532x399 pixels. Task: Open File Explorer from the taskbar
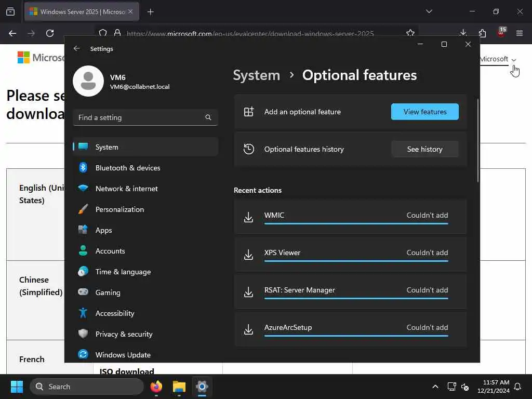click(x=179, y=387)
